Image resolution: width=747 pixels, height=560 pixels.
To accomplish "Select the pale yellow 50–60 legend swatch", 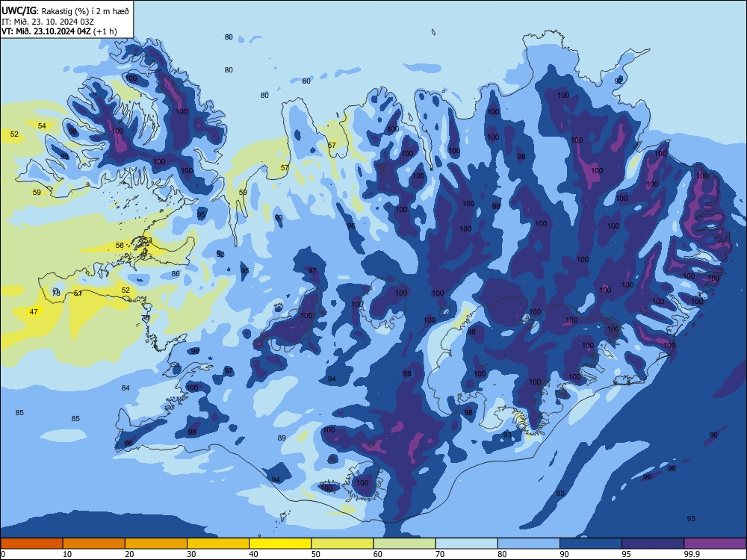I will coord(342,544).
